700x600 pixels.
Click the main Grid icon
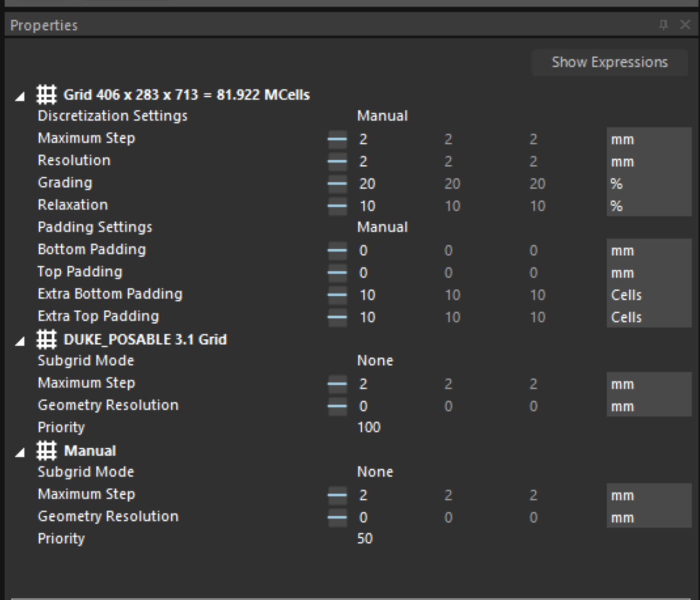47,95
